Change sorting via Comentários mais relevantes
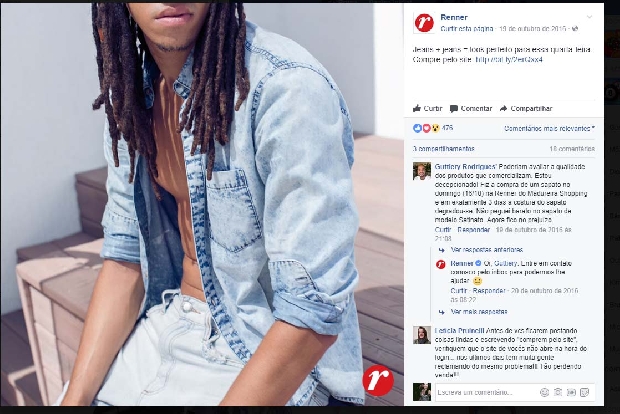 click(x=549, y=129)
